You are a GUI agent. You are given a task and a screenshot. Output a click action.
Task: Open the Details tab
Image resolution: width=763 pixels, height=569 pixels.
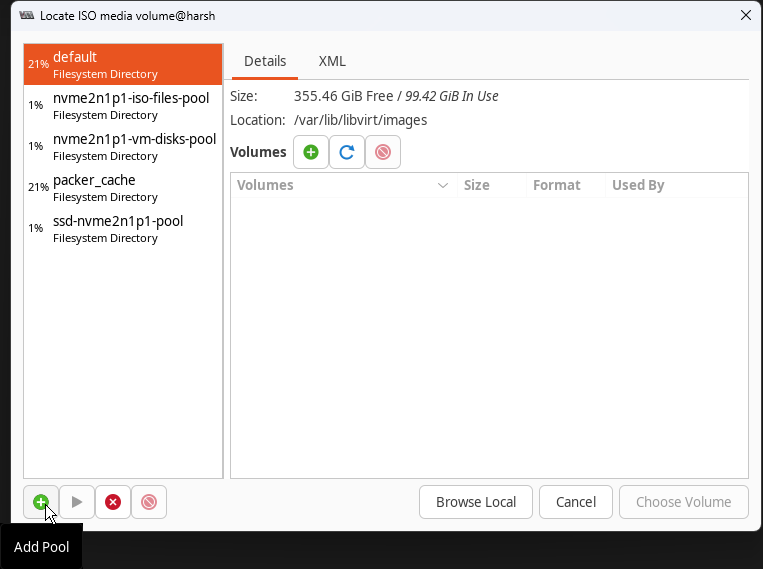click(265, 61)
